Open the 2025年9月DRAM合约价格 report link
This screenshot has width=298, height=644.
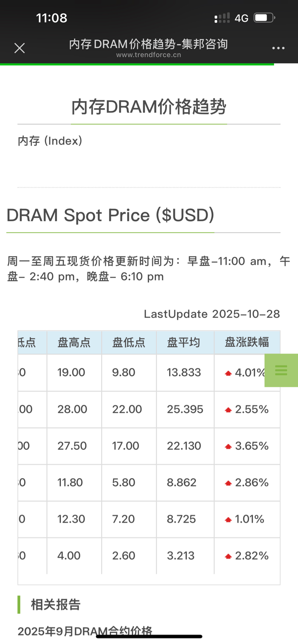pos(85,631)
